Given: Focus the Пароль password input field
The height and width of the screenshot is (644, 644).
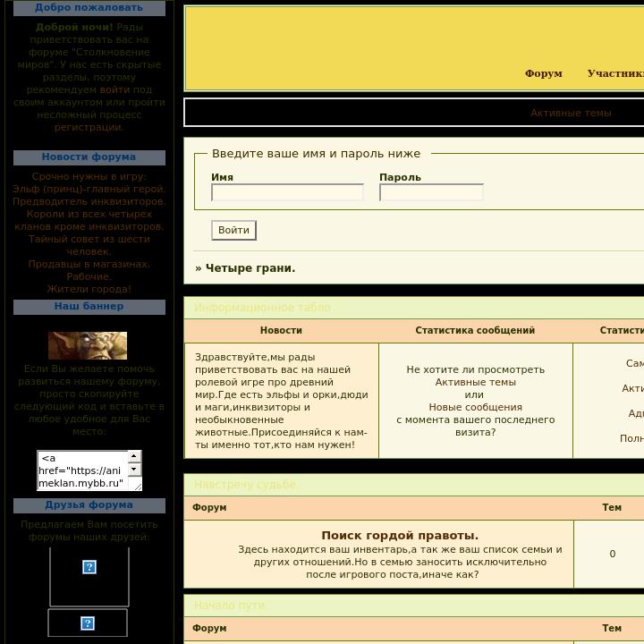Looking at the screenshot, I should [x=431, y=192].
